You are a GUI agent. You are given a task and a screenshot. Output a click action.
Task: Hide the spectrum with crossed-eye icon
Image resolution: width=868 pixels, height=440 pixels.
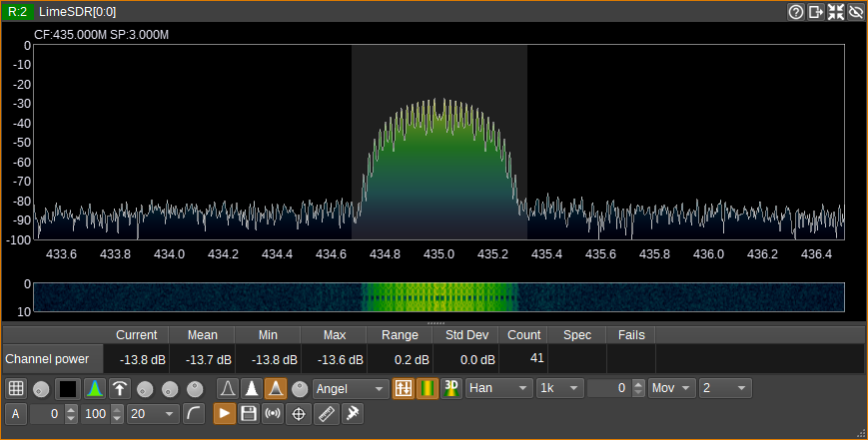[856, 12]
